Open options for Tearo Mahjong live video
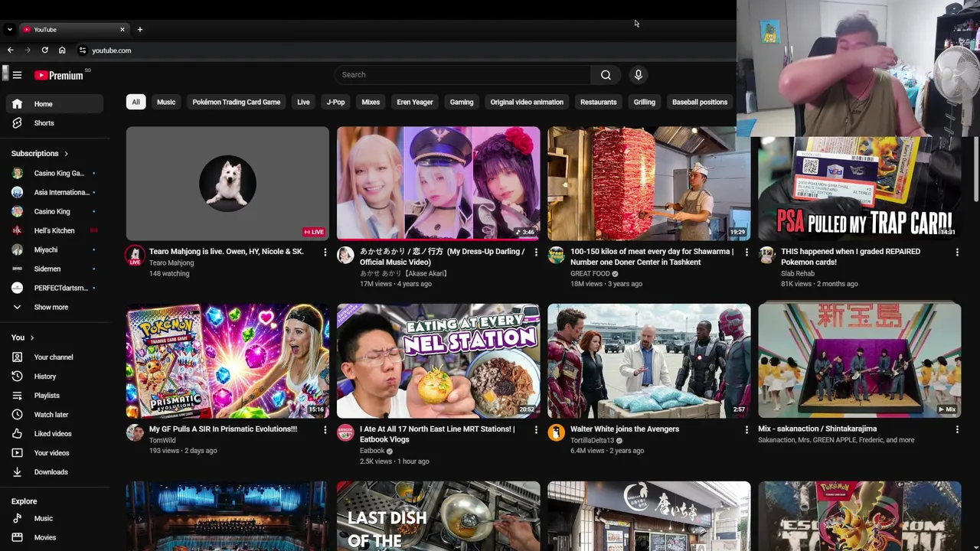Screen dimensions: 980x551 [x=325, y=252]
